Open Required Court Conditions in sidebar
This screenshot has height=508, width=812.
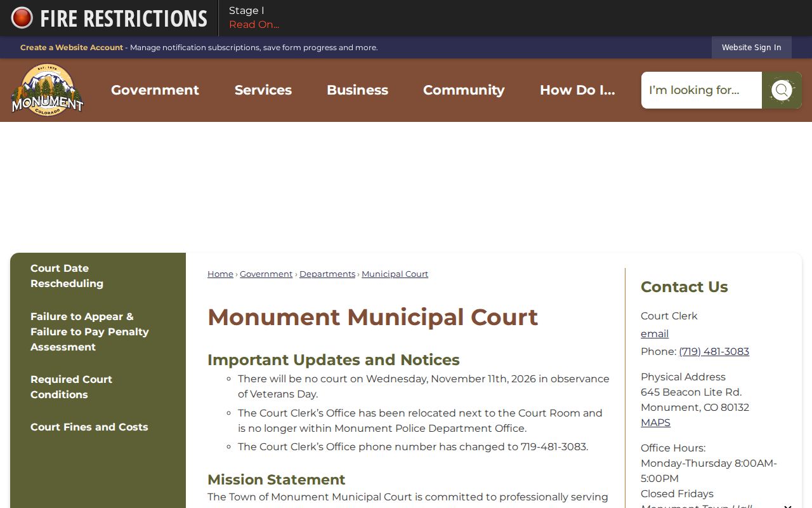click(x=71, y=387)
